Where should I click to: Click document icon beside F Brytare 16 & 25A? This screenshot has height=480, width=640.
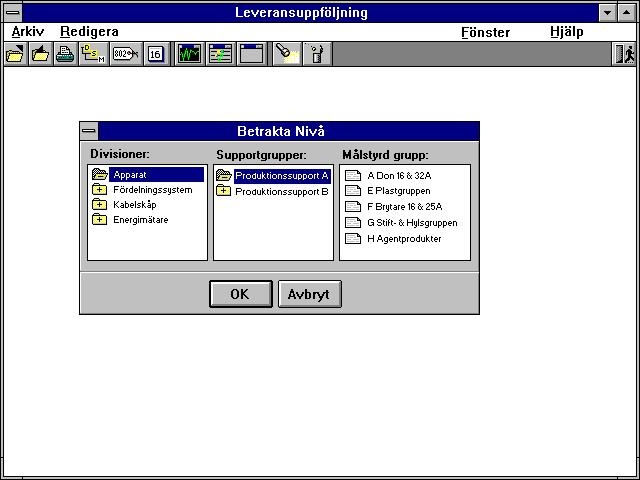(353, 207)
